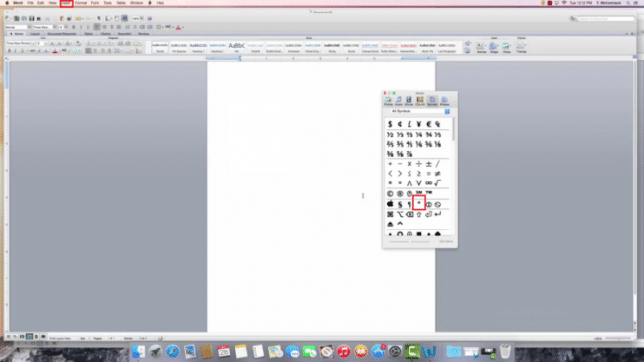Apply the Heading 2 style
This screenshot has width=644, height=362.
click(217, 48)
